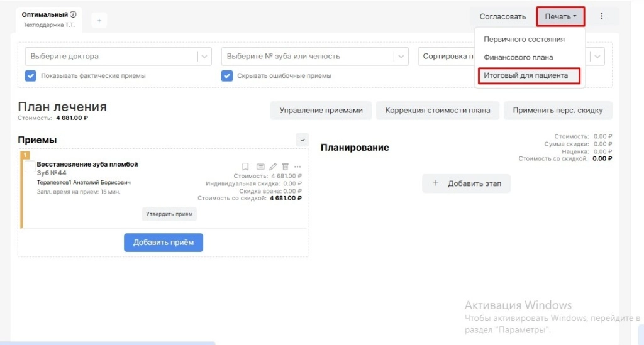Expand the Выберите доктора dropdown
The height and width of the screenshot is (345, 644).
[204, 57]
